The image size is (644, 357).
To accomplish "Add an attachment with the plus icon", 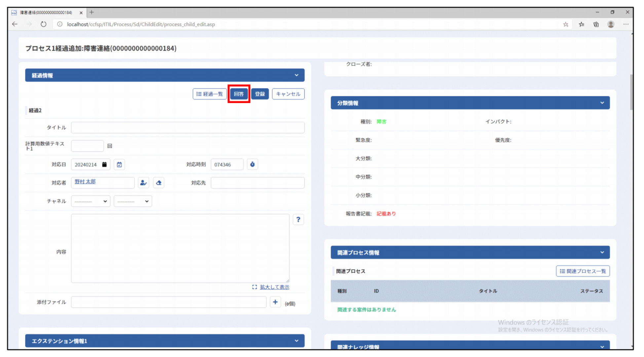I will click(275, 302).
